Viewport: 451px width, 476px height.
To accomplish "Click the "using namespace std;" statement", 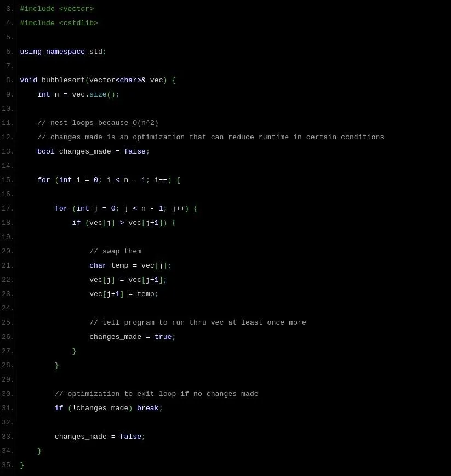I will point(63,52).
